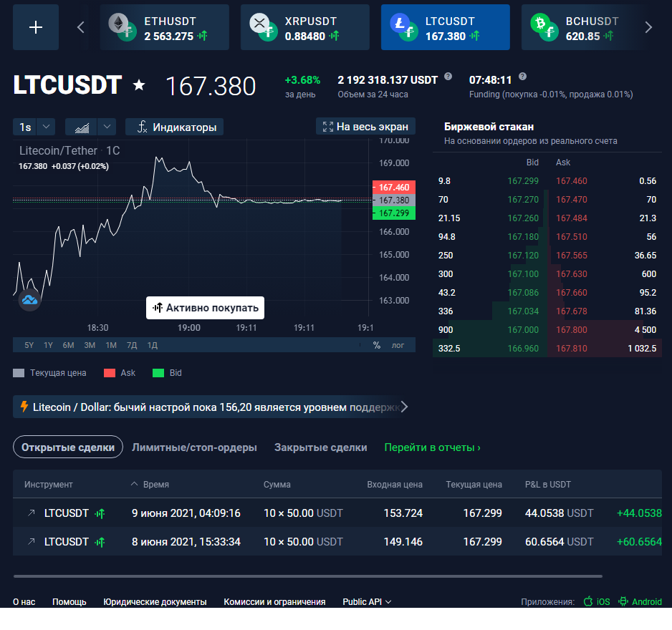The height and width of the screenshot is (630, 672).
Task: Click ask price 167.800 in order book
Action: point(572,330)
